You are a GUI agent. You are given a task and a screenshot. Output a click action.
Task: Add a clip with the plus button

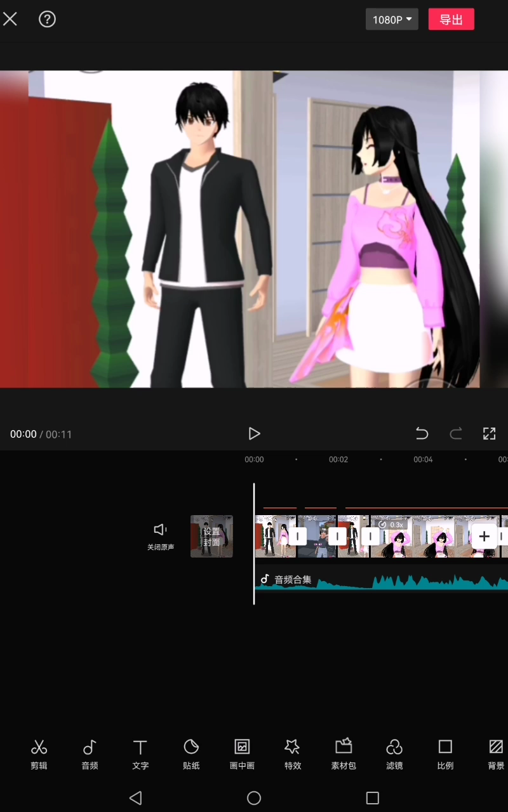click(x=484, y=536)
